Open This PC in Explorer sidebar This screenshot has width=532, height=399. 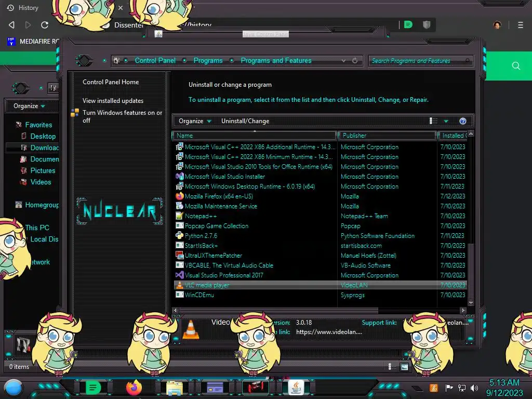(37, 228)
